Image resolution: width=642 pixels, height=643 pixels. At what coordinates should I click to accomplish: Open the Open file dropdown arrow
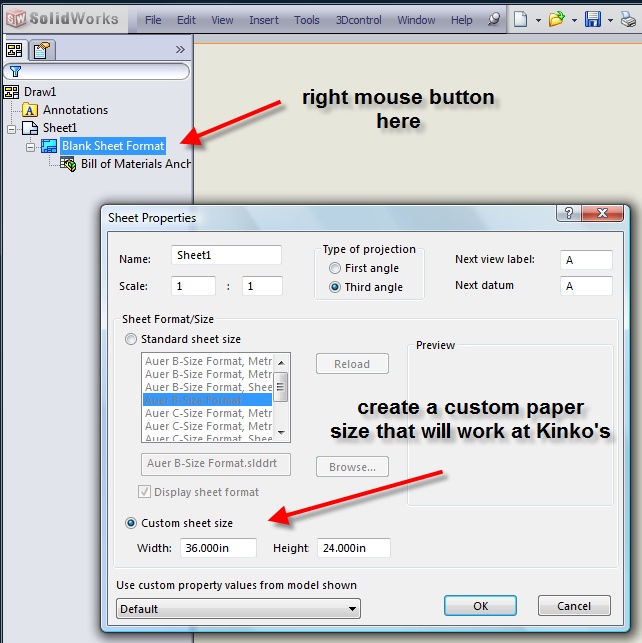pyautogui.click(x=574, y=20)
